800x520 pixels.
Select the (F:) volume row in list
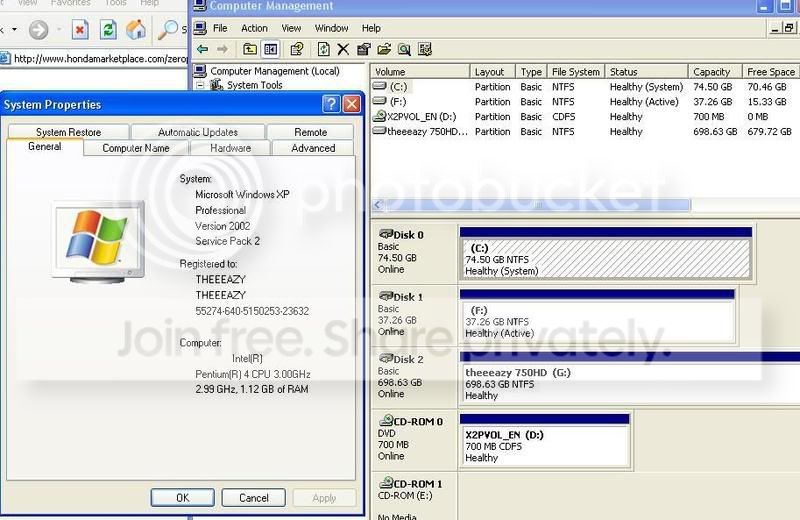click(x=585, y=102)
